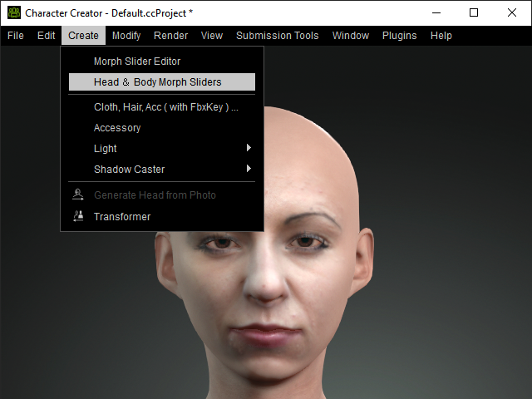Click the Character Creator app icon

click(x=14, y=13)
